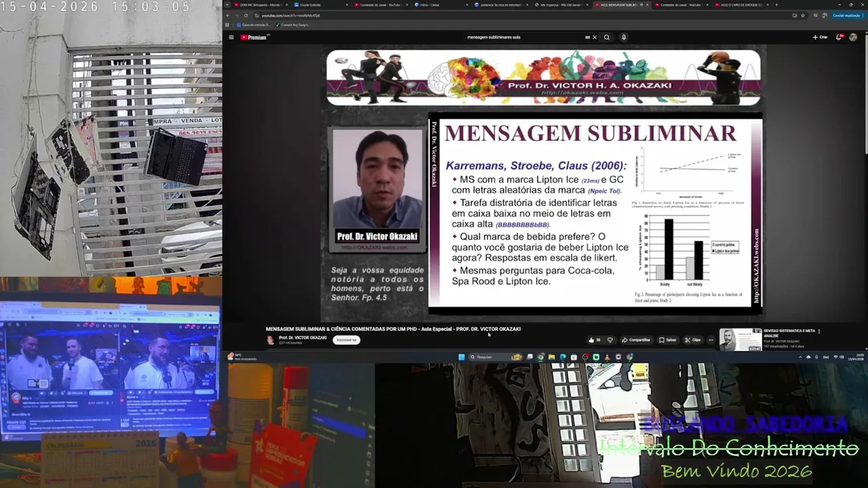Launch Chrome from the taskbar
The image size is (868, 488).
pyautogui.click(x=540, y=357)
